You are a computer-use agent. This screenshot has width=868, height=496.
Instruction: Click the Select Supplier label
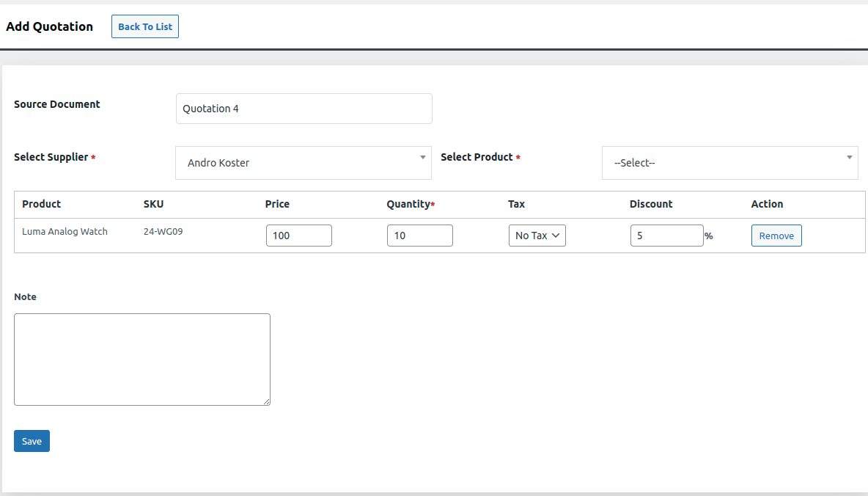(54, 158)
